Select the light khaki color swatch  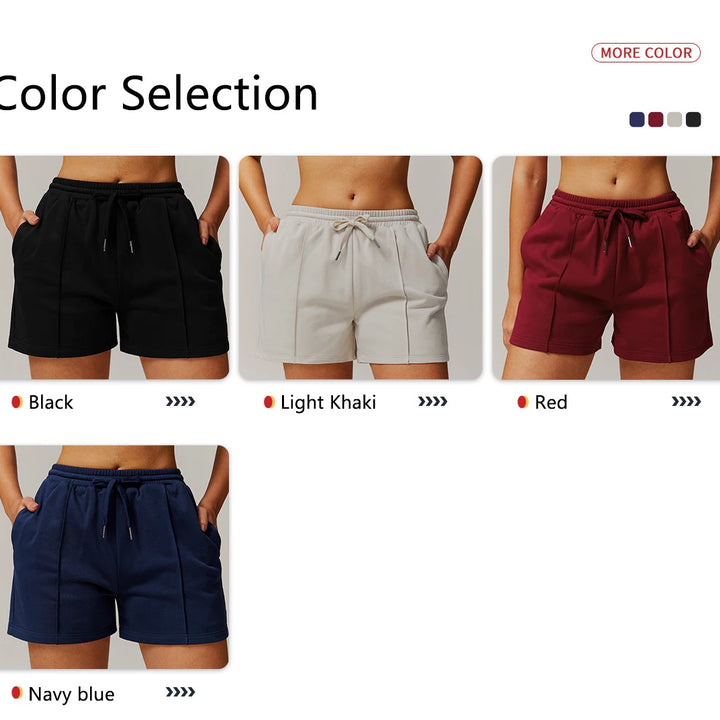coord(675,119)
